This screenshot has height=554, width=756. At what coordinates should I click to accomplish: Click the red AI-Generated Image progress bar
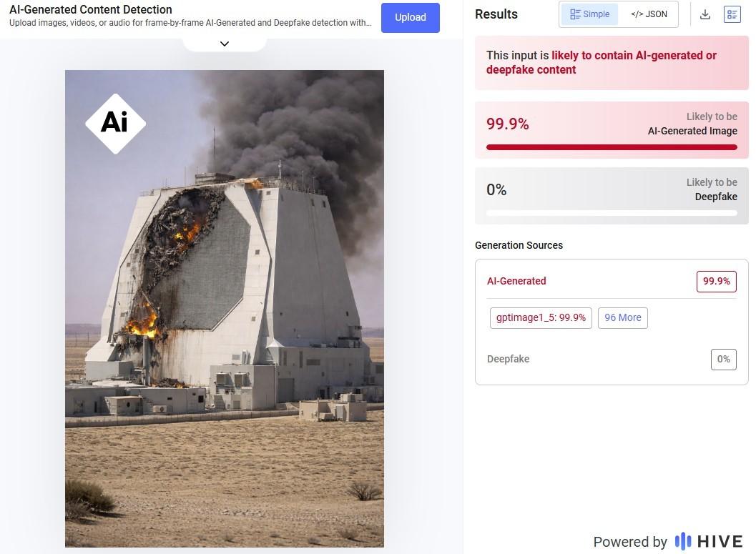point(612,147)
